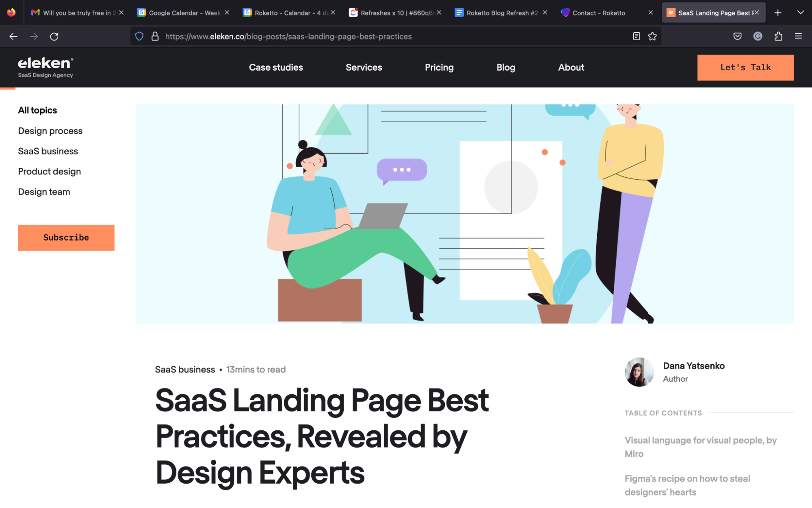Expand Figma's recipe table of contents entry
Screen dimensions: 812x508
click(x=687, y=485)
